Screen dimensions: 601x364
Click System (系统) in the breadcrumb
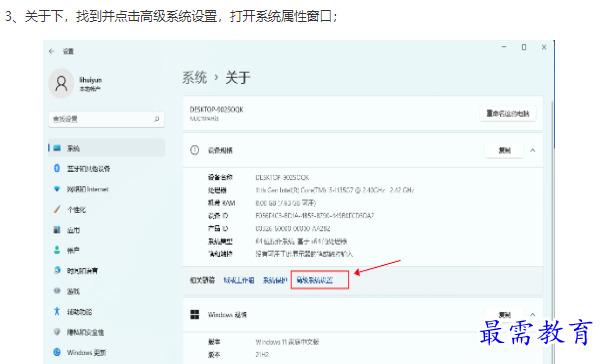[194, 78]
